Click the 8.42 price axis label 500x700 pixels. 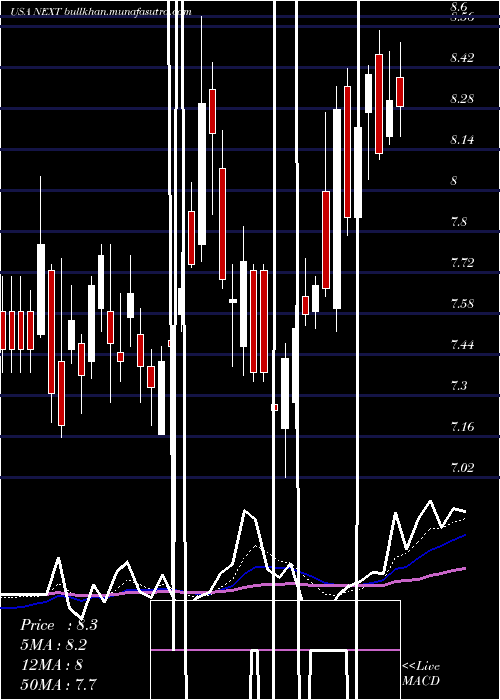462,58
